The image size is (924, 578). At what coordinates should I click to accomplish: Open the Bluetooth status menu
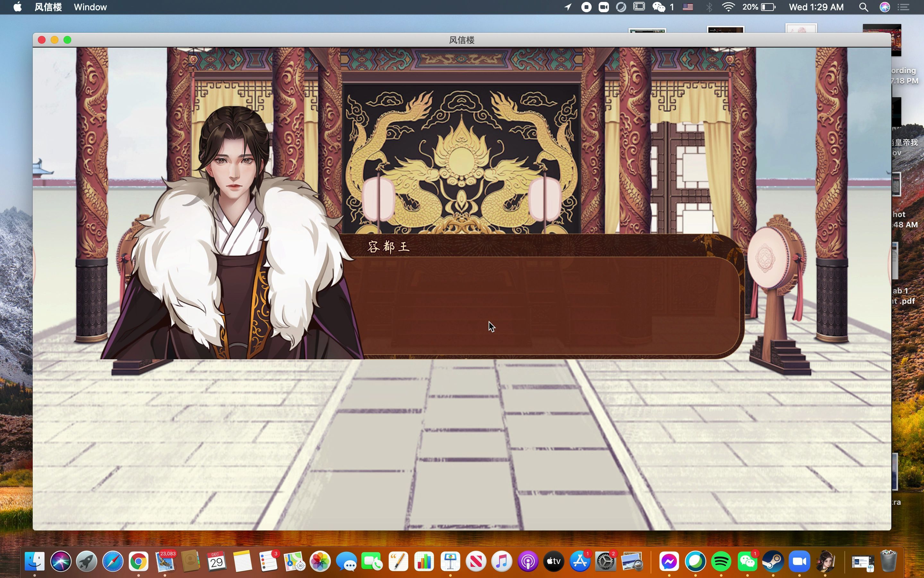(x=709, y=7)
